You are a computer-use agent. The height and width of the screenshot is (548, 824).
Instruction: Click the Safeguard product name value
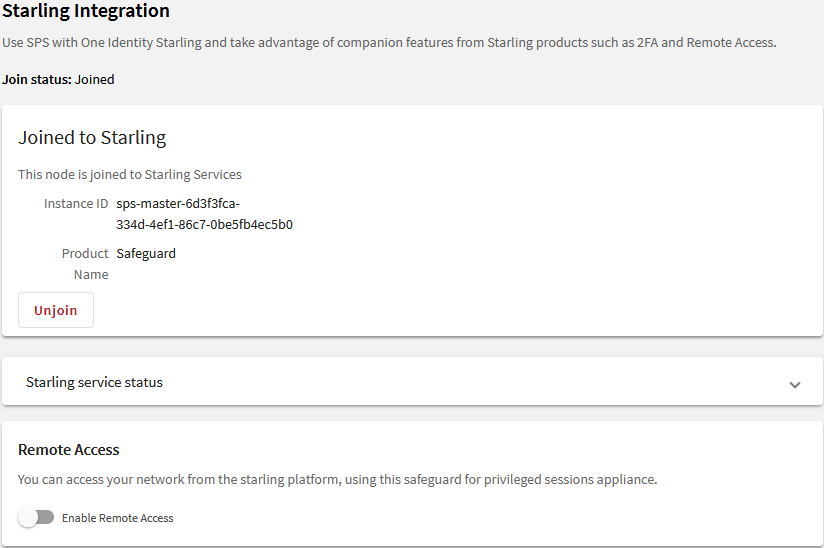[x=146, y=253]
